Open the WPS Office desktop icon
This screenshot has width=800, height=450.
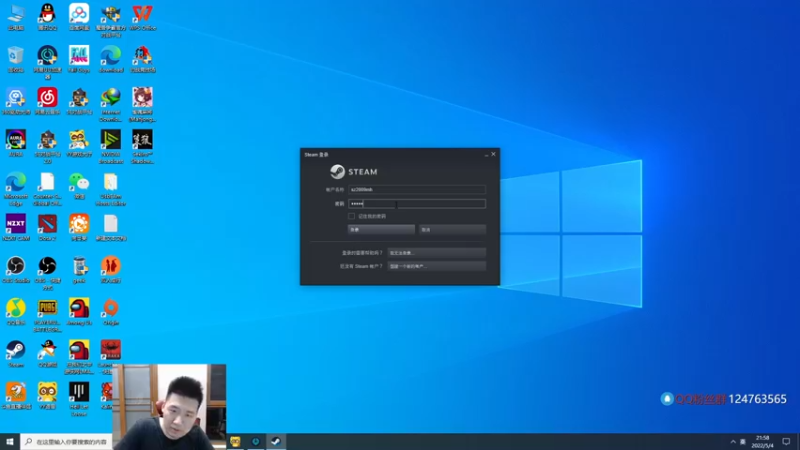click(142, 17)
